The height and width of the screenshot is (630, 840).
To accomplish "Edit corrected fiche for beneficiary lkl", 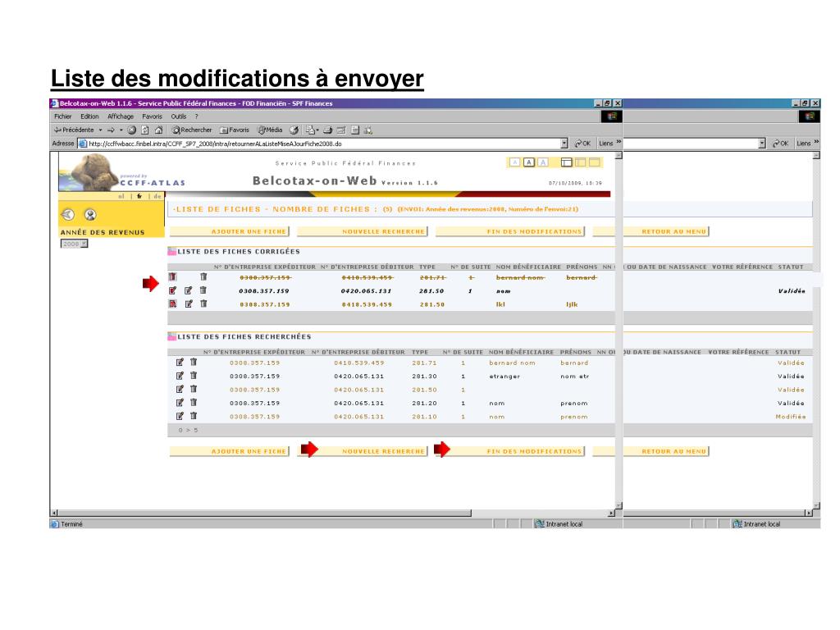I will pyautogui.click(x=189, y=304).
